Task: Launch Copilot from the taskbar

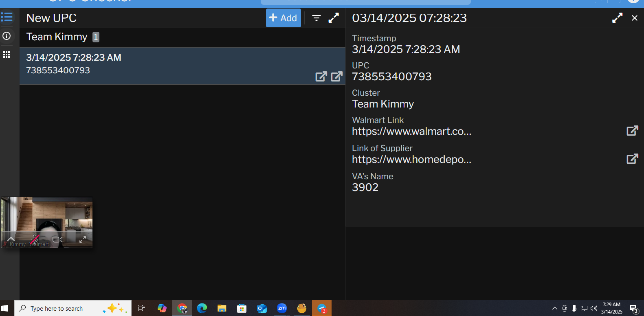Action: point(162,308)
